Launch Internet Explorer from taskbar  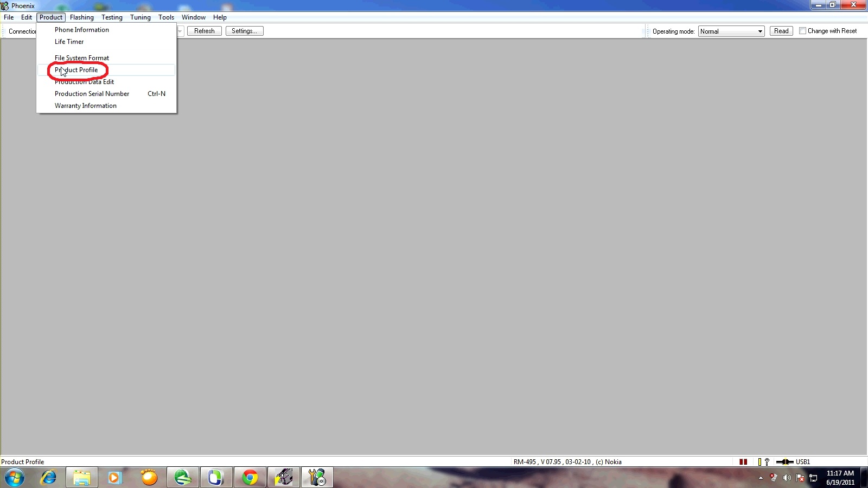tap(49, 478)
